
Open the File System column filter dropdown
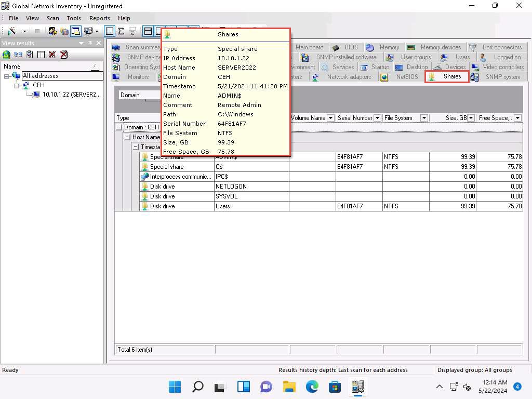424,118
